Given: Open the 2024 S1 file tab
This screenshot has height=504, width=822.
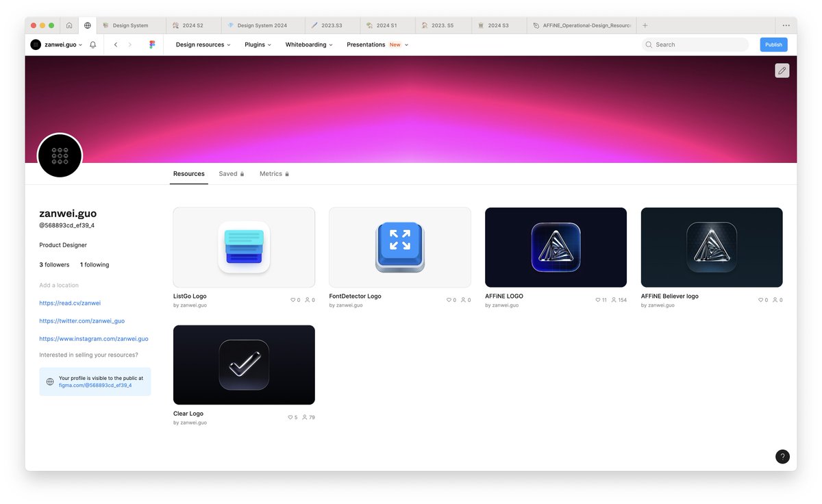Looking at the screenshot, I should coord(388,25).
